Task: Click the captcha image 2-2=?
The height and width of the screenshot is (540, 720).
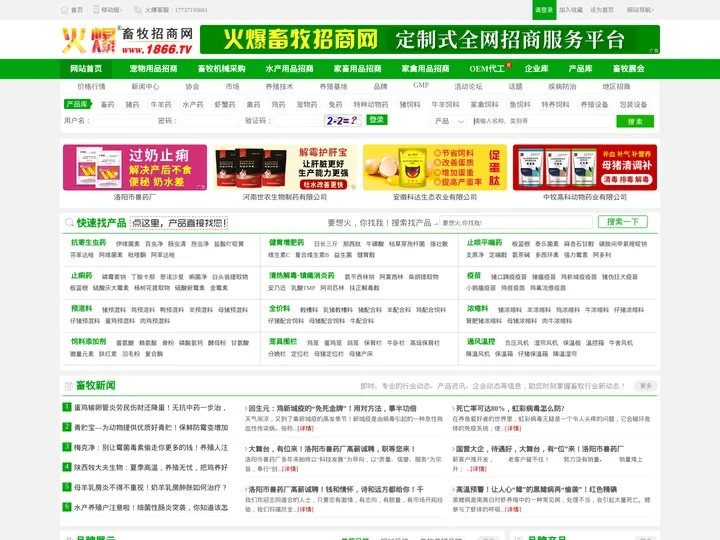Action: coord(343,121)
